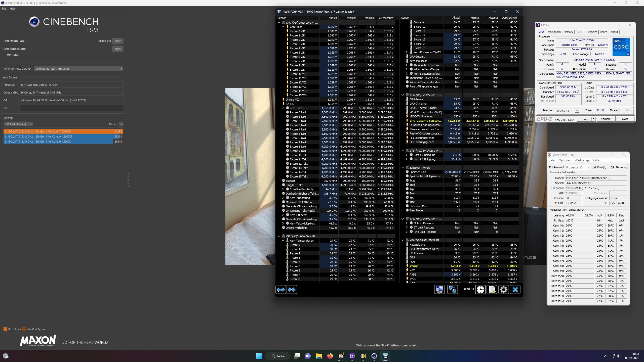Expand Effektive Kerntakte row
Viewport: 644px width, 362px height.
click(x=283, y=189)
